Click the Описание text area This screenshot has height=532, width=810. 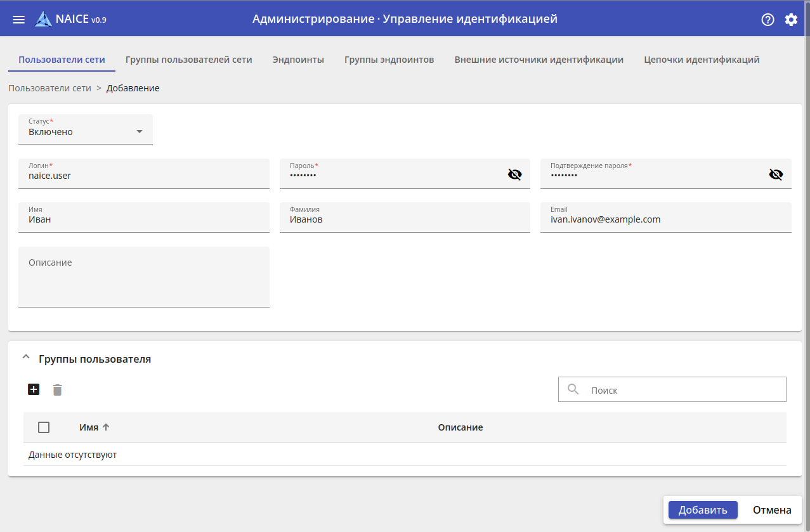coord(144,277)
